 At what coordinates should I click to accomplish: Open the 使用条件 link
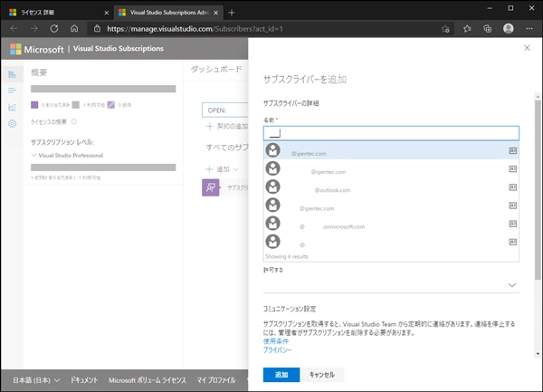276,341
